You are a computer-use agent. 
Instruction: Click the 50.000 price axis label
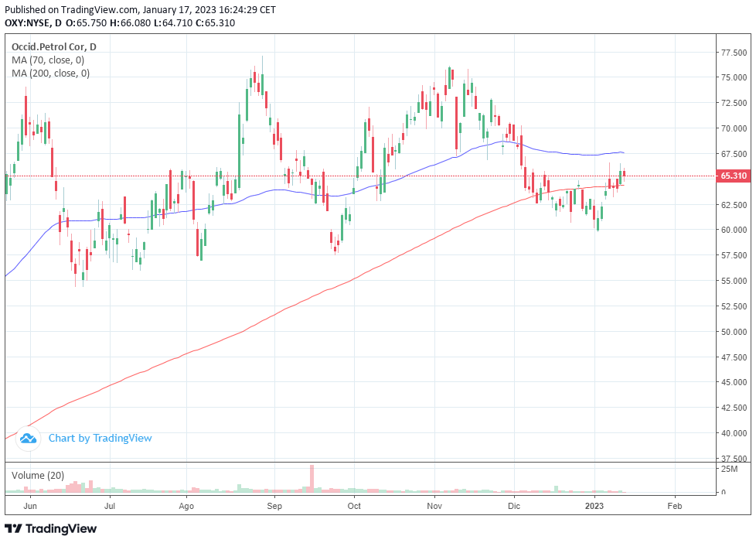[x=734, y=332]
